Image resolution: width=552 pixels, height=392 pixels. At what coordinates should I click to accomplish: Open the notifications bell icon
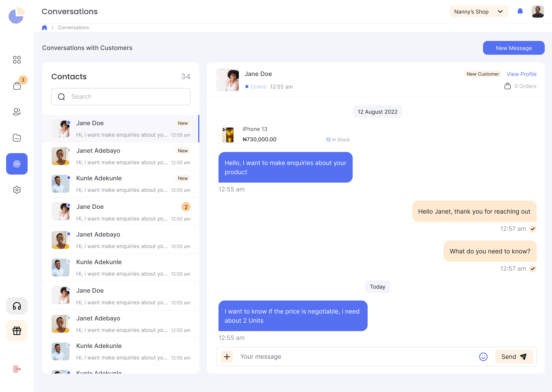(x=520, y=11)
